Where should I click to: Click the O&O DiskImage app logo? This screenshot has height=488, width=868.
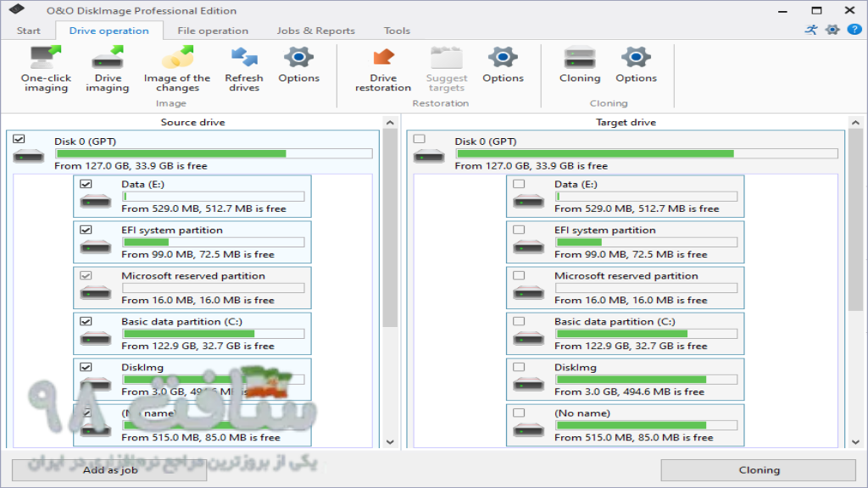click(17, 9)
